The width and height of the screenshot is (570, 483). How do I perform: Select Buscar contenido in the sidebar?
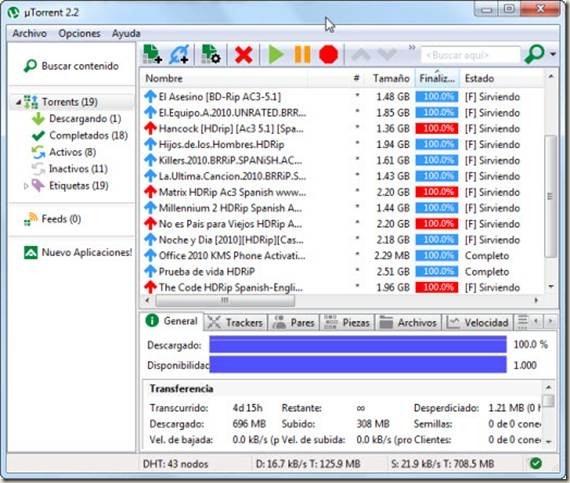coord(72,66)
